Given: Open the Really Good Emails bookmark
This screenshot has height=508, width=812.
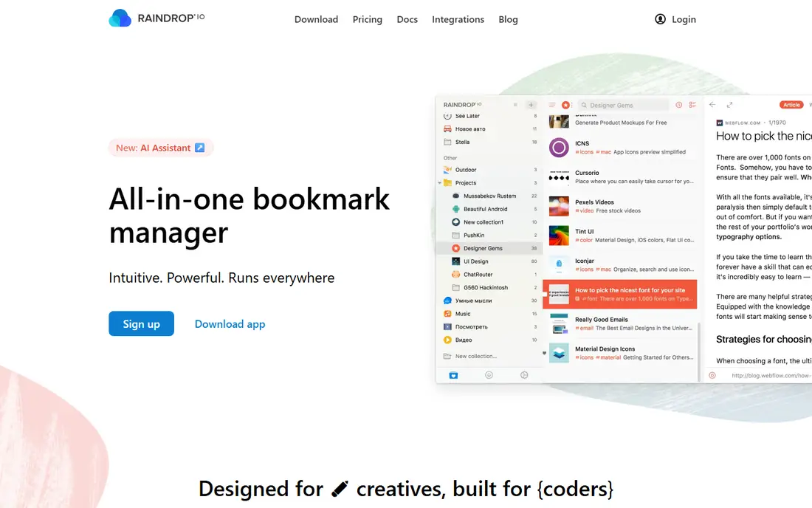Looking at the screenshot, I should click(620, 323).
